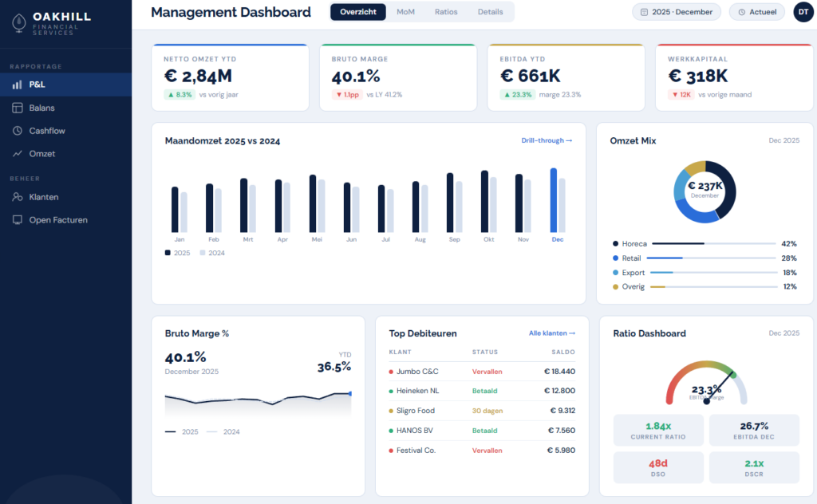
Task: Click the DT user avatar
Action: (x=803, y=12)
